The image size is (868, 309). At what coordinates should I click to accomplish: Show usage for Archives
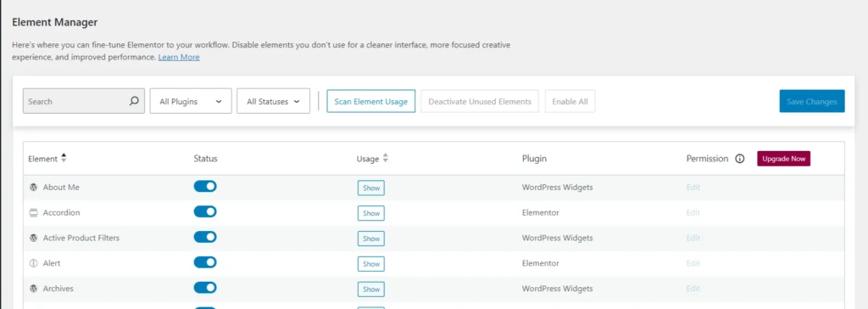point(371,289)
